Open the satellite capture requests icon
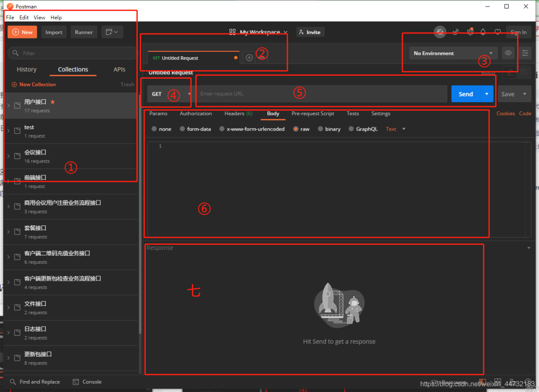The width and height of the screenshot is (539, 392). click(x=456, y=32)
